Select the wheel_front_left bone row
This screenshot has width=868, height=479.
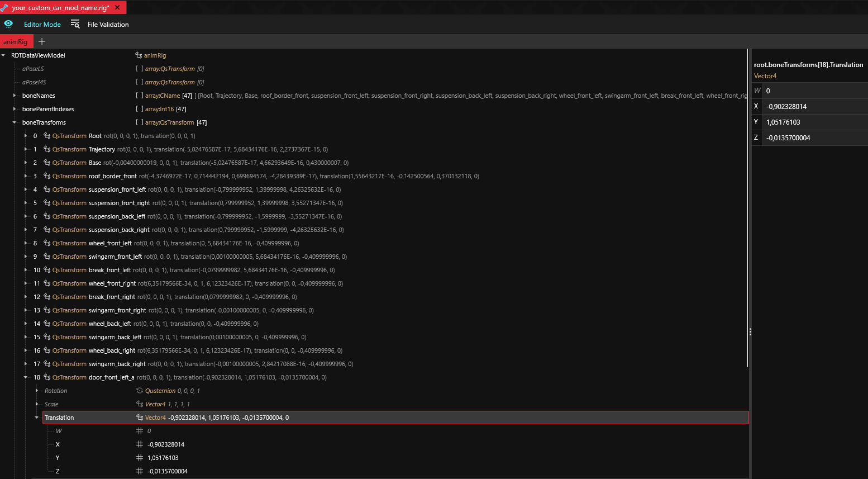(x=110, y=243)
